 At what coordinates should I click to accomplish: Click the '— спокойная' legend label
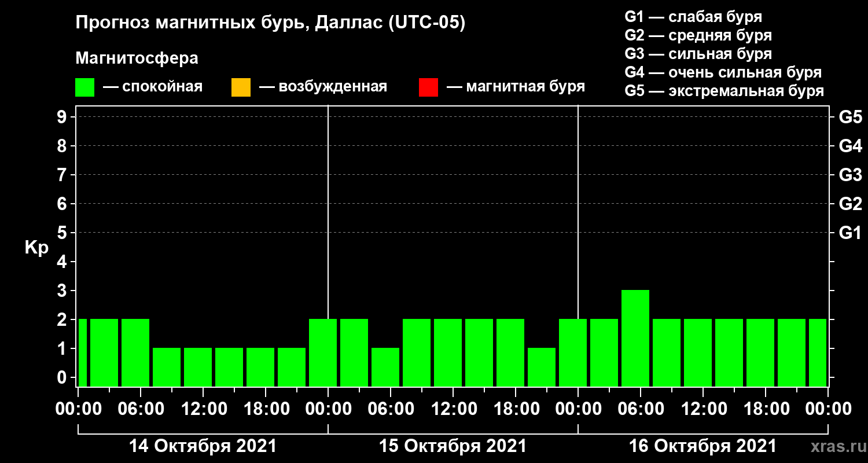pos(153,87)
